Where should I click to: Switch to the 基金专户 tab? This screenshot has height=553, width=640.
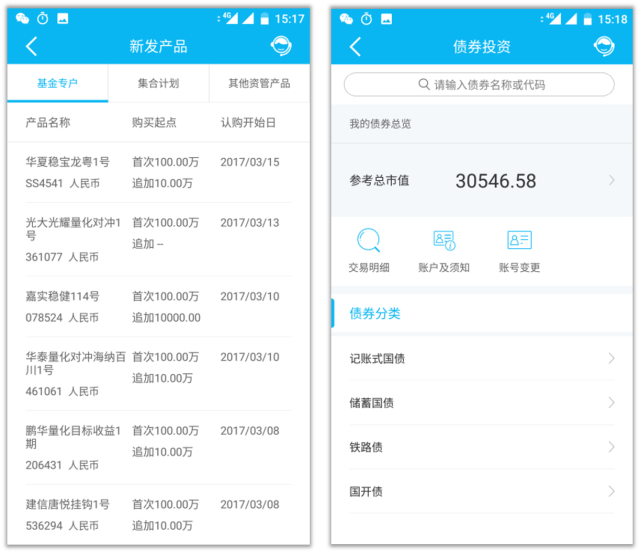58,83
